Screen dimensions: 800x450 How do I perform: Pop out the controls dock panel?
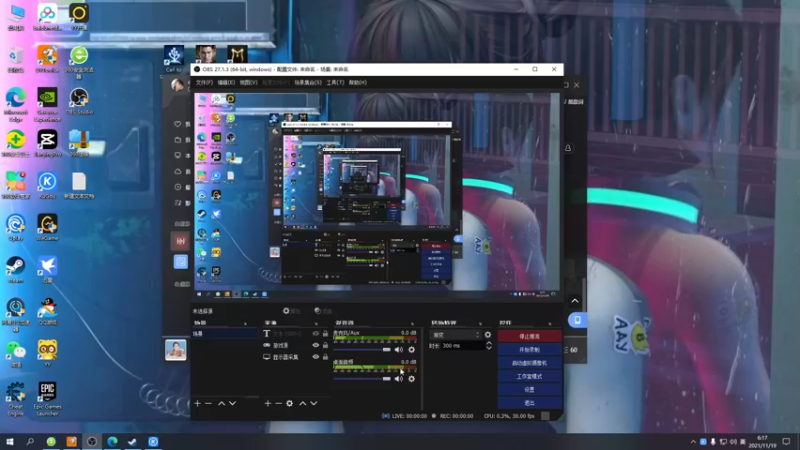click(x=549, y=323)
